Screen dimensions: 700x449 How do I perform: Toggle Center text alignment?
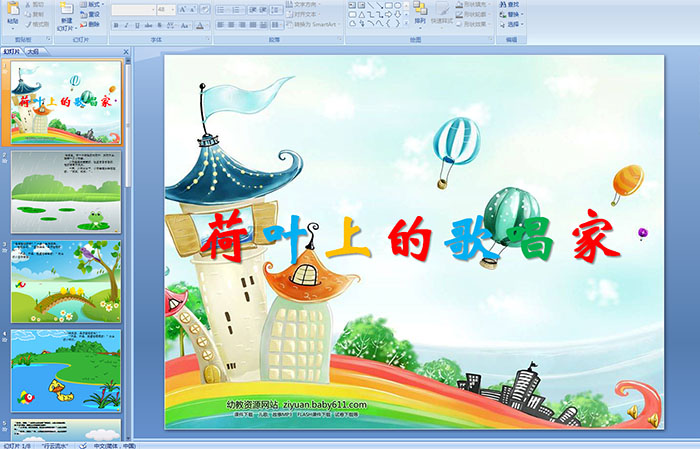pos(231,25)
